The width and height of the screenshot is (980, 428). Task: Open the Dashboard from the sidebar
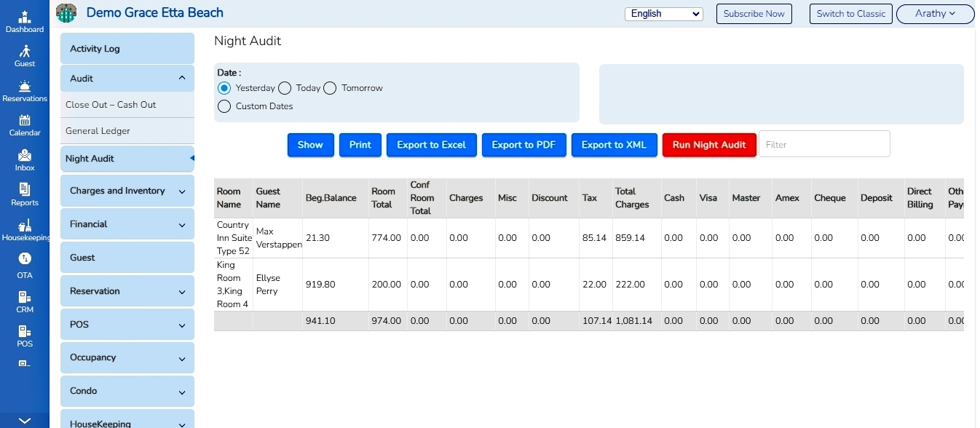click(x=24, y=20)
